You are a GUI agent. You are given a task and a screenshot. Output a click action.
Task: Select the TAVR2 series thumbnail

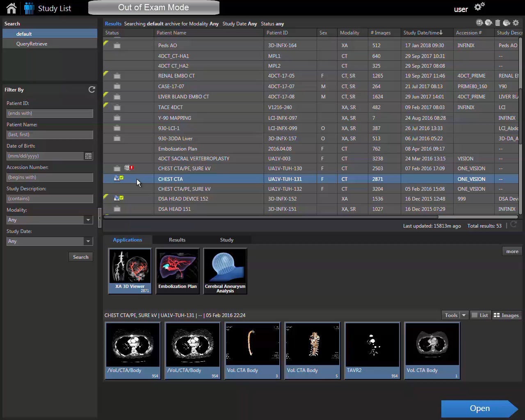coord(372,351)
